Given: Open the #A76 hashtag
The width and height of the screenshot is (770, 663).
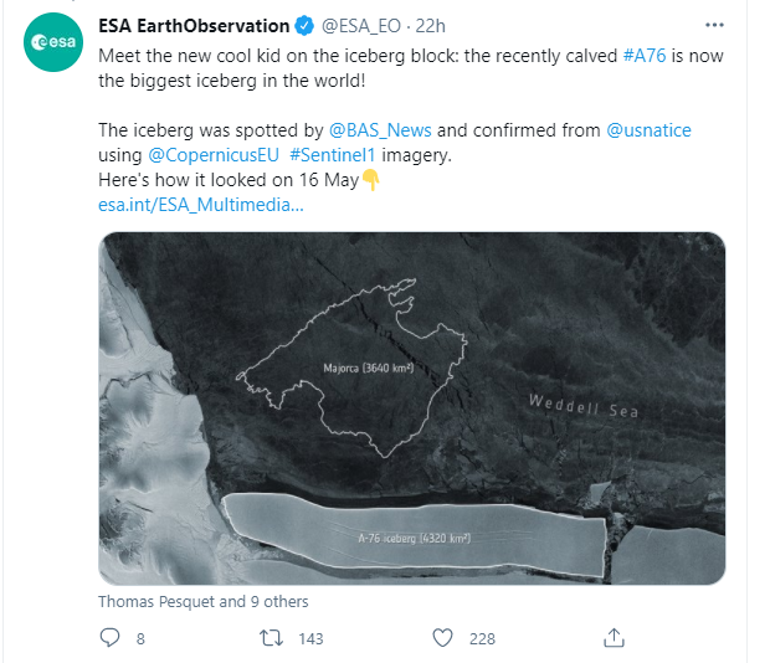Looking at the screenshot, I should 644,56.
